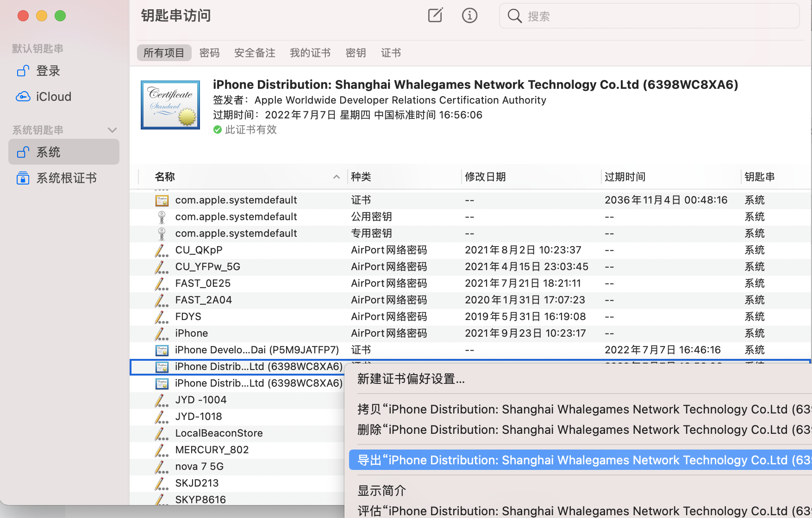
Task: Click the macOS green zoom window button
Action: click(60, 16)
